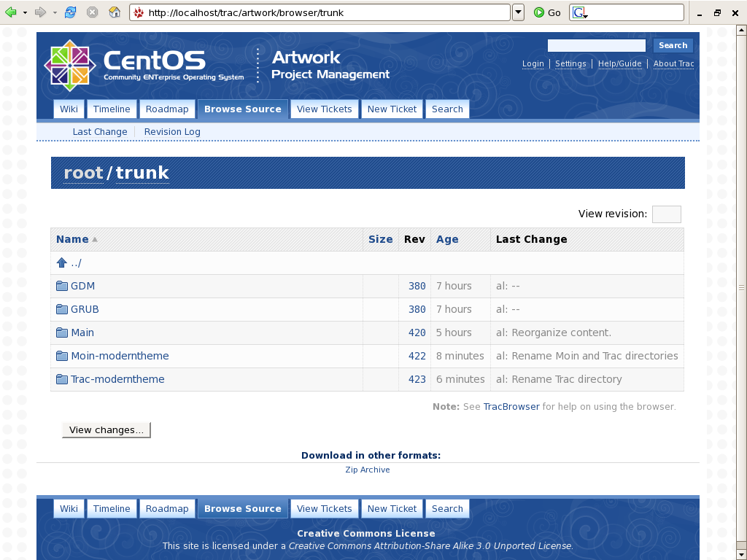Open revision 380 in the GDM row
The image size is (747, 560).
(417, 286)
